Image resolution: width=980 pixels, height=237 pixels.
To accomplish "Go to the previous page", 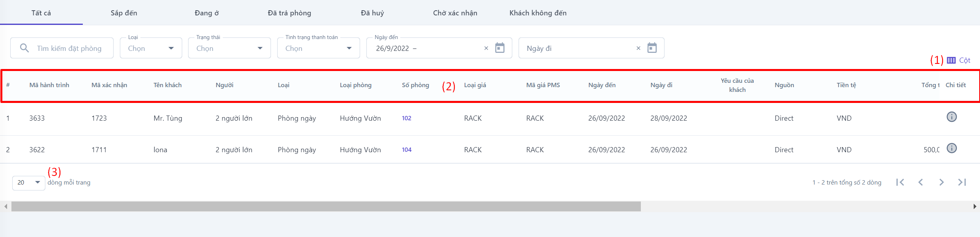I will pos(921,182).
